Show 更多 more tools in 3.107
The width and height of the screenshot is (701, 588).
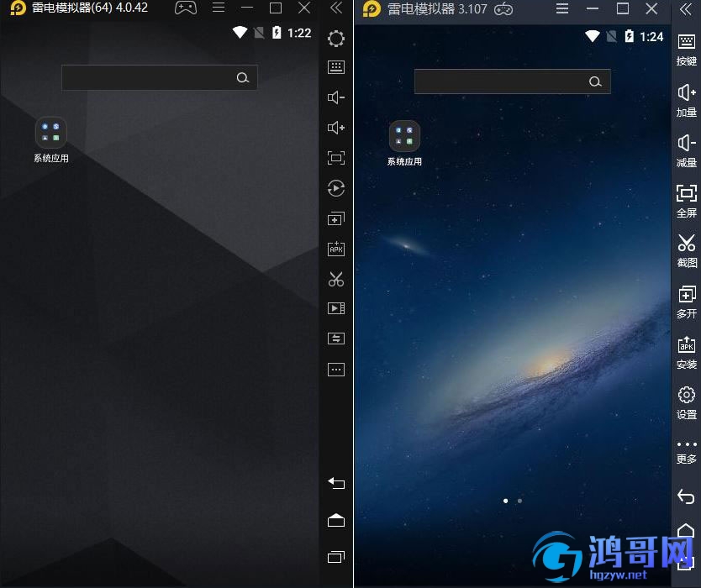686,452
